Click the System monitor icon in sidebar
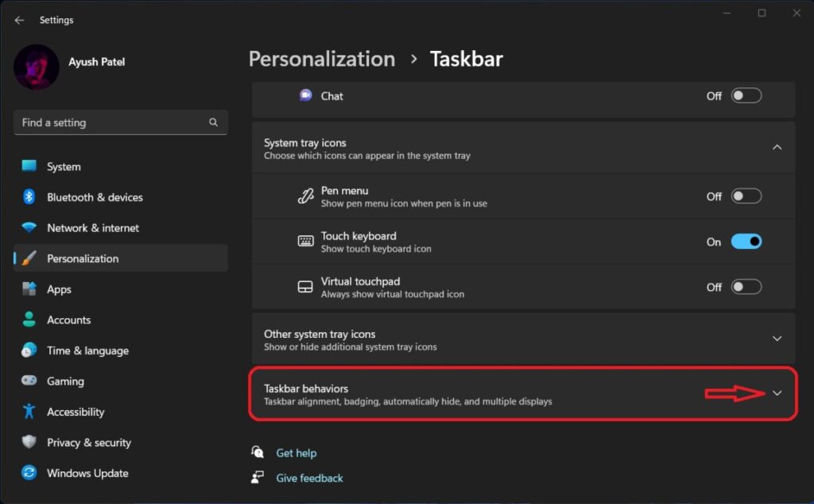814x504 pixels. (x=29, y=166)
